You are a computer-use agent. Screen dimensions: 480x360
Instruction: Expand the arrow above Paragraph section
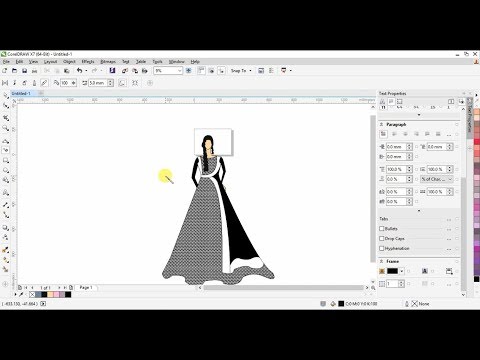click(419, 115)
